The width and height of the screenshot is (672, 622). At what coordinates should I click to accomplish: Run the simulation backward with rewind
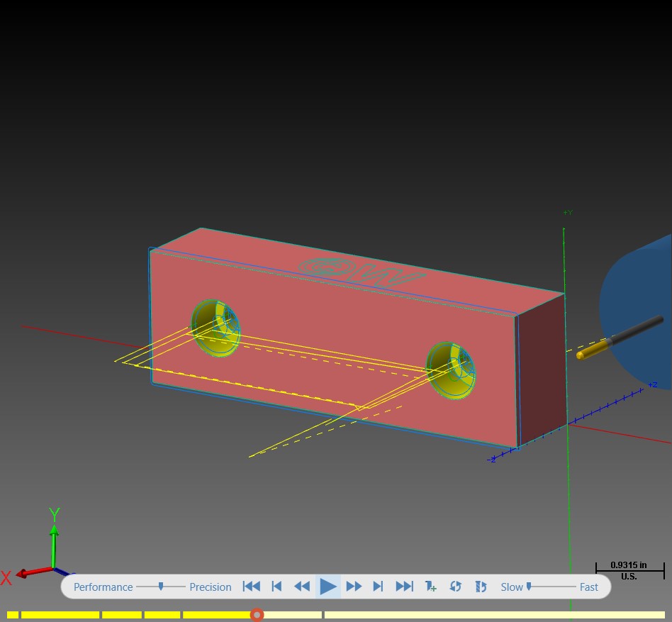point(302,587)
